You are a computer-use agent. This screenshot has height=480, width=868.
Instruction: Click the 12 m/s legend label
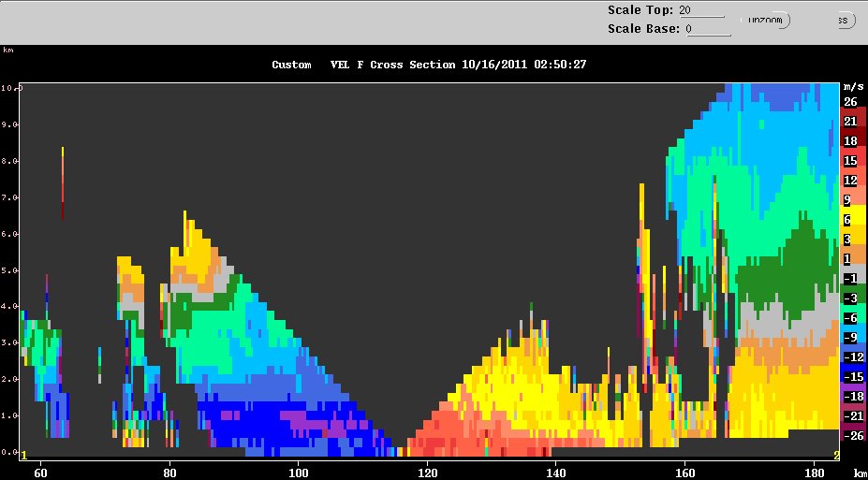coord(850,181)
